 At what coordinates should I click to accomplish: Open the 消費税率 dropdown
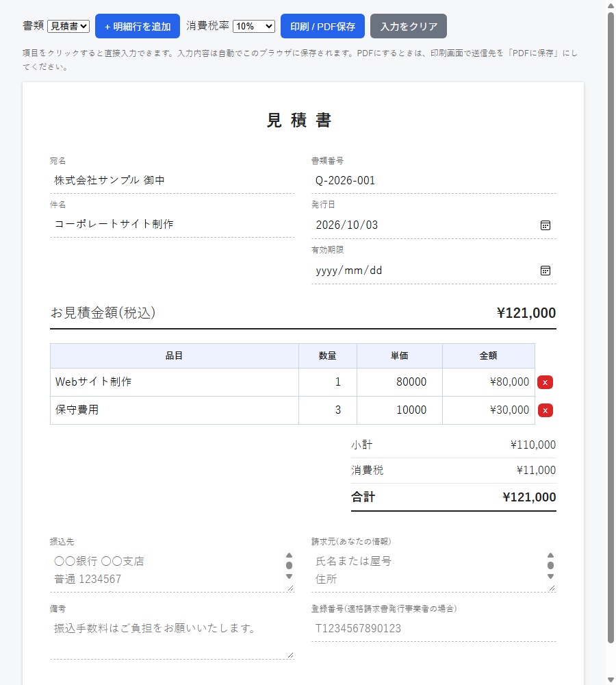254,26
